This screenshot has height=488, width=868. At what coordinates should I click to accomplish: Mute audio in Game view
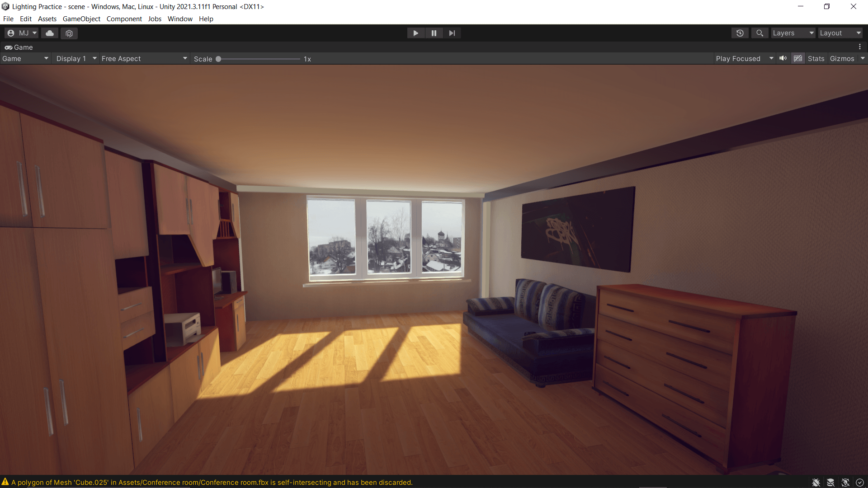[x=783, y=58]
